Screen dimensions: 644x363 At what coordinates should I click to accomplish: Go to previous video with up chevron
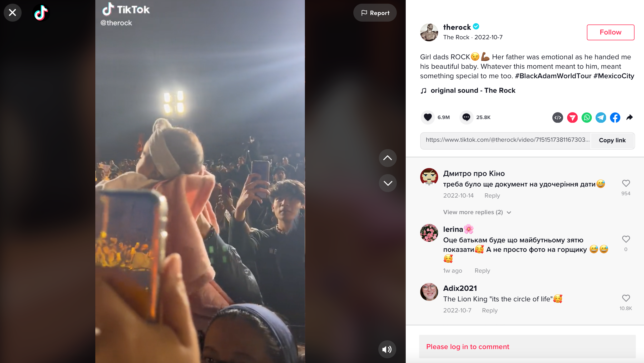[388, 158]
